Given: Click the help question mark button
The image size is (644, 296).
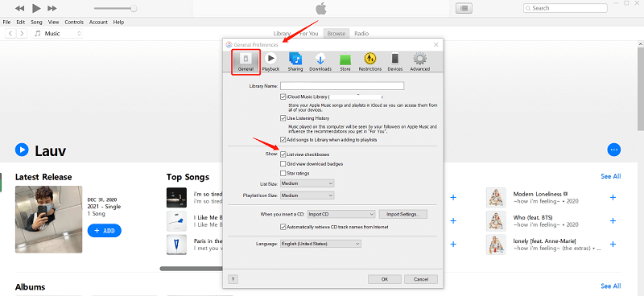Looking at the screenshot, I should (233, 279).
